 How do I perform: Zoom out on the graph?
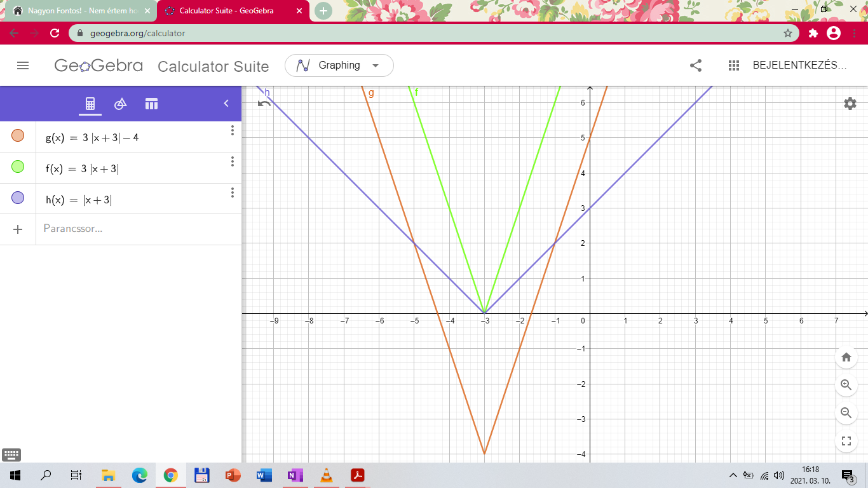(846, 413)
